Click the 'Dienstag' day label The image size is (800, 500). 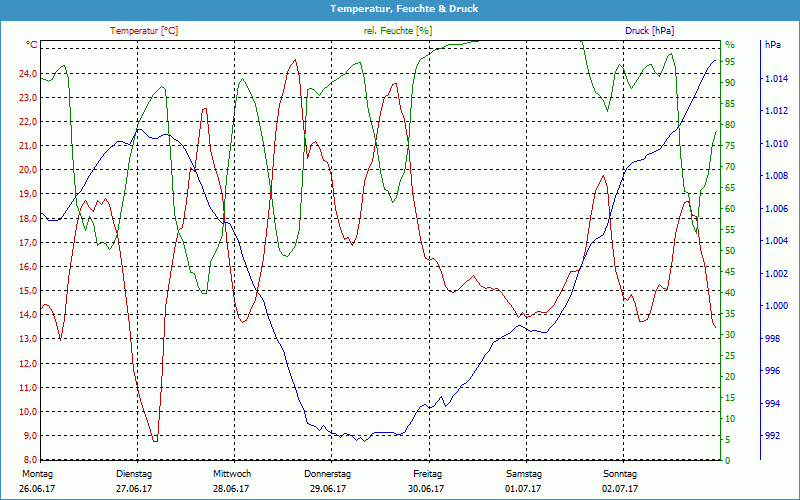click(134, 474)
